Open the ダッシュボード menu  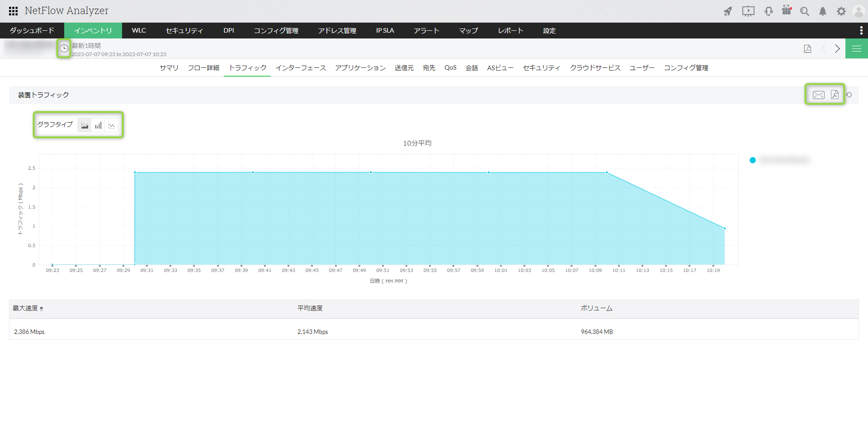(32, 30)
